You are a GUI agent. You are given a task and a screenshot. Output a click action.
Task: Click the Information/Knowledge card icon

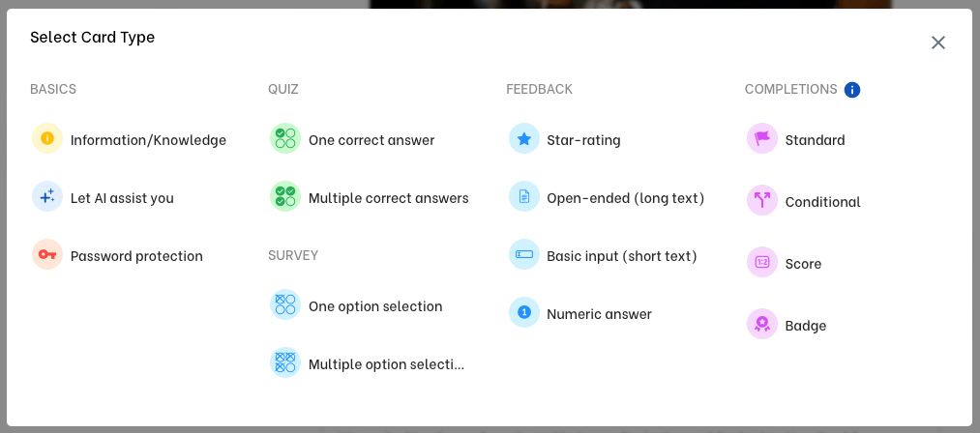click(x=47, y=139)
